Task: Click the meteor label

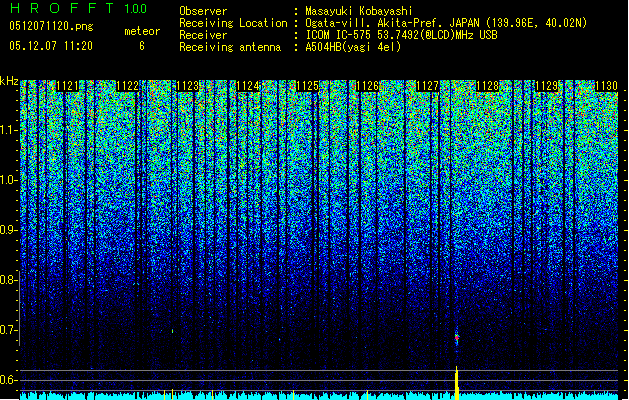Action: 142,31
